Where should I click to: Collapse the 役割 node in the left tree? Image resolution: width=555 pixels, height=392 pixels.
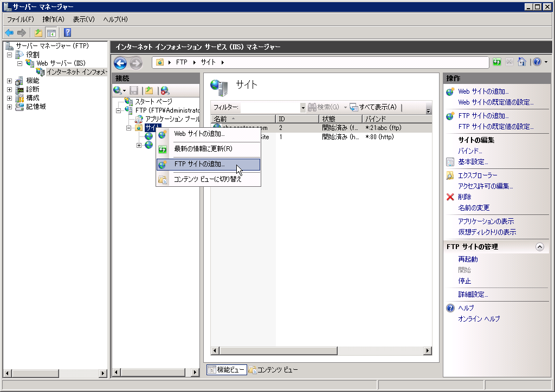pyautogui.click(x=10, y=55)
